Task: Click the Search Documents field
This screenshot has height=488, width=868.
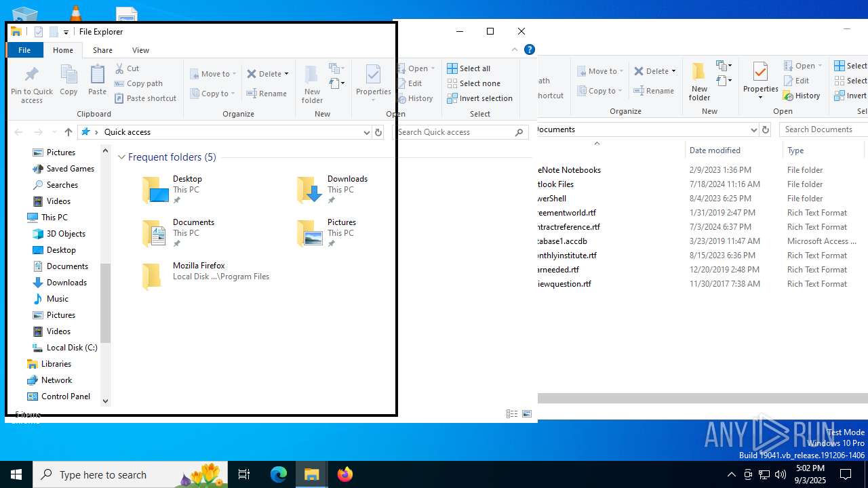Action: tap(823, 129)
